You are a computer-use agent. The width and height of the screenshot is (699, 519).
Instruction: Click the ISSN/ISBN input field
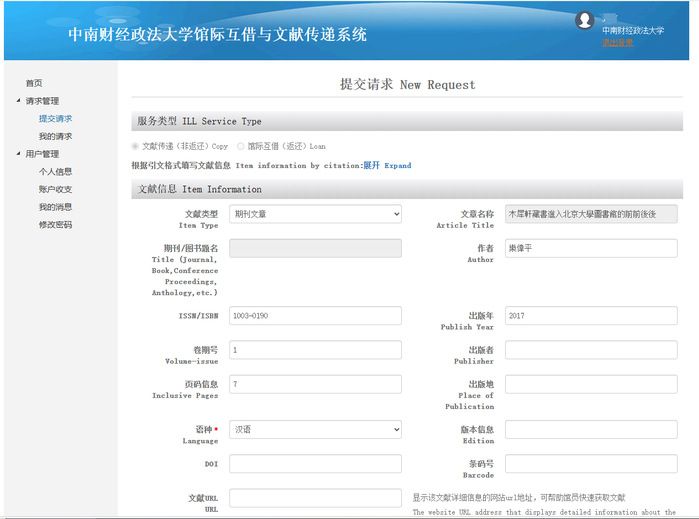[x=315, y=316]
